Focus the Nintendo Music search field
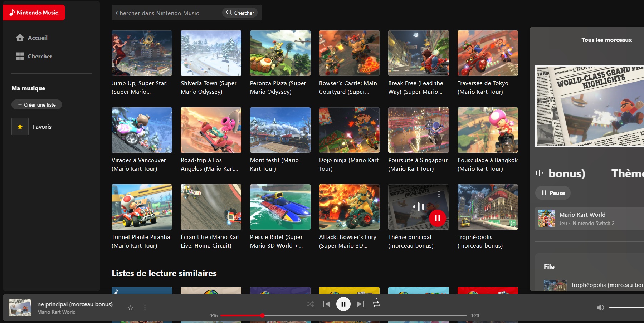 [x=167, y=13]
